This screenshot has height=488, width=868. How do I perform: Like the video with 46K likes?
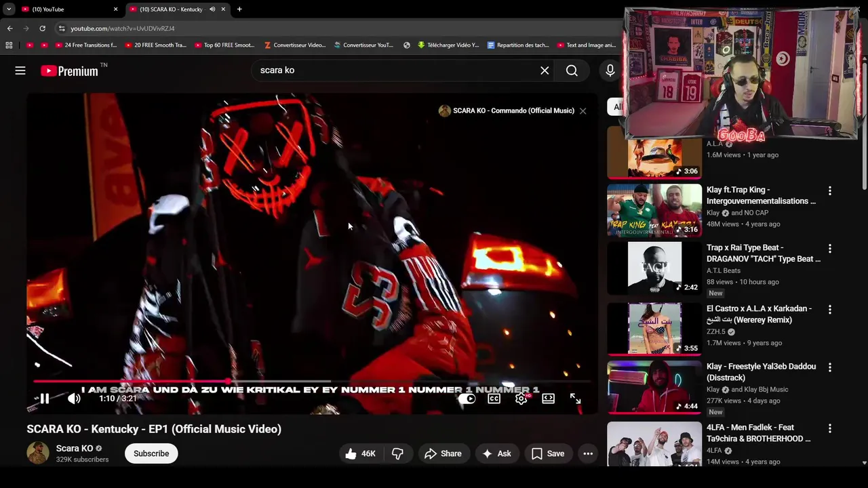360,453
